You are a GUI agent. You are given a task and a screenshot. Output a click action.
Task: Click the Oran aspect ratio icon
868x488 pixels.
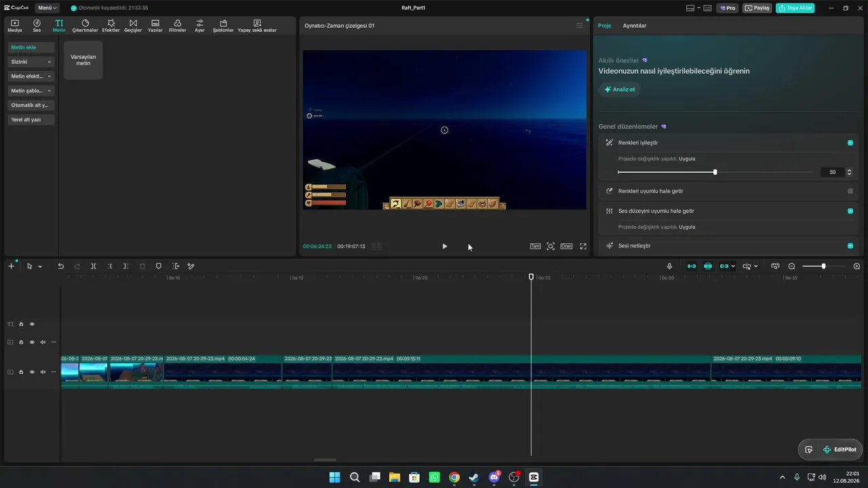click(566, 246)
